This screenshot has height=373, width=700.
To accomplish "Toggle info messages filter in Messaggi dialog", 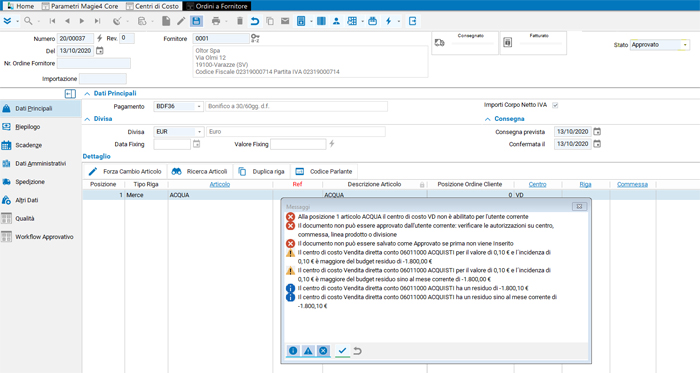I will [293, 351].
